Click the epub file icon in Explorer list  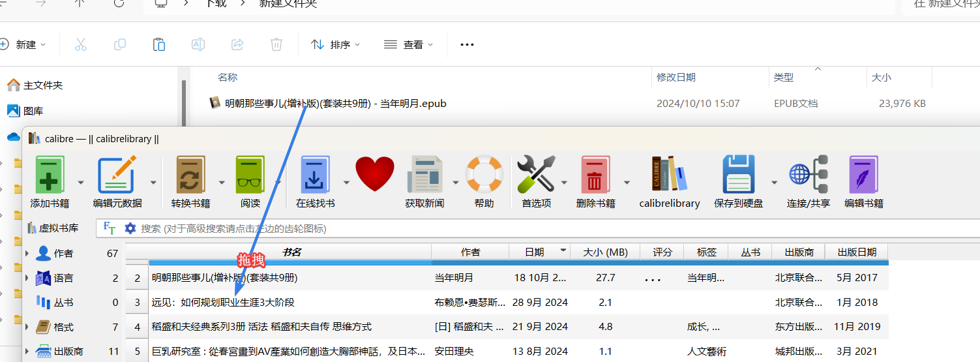215,103
